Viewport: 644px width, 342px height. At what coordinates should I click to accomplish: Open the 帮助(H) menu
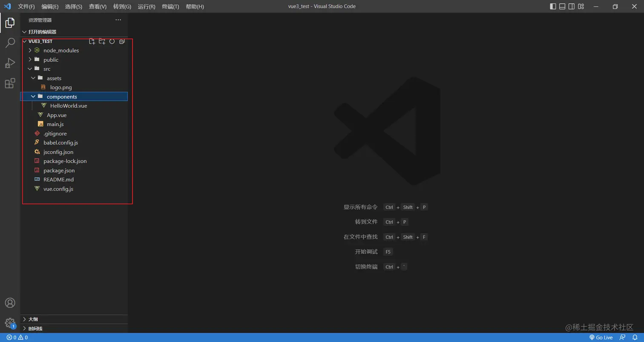pyautogui.click(x=195, y=6)
